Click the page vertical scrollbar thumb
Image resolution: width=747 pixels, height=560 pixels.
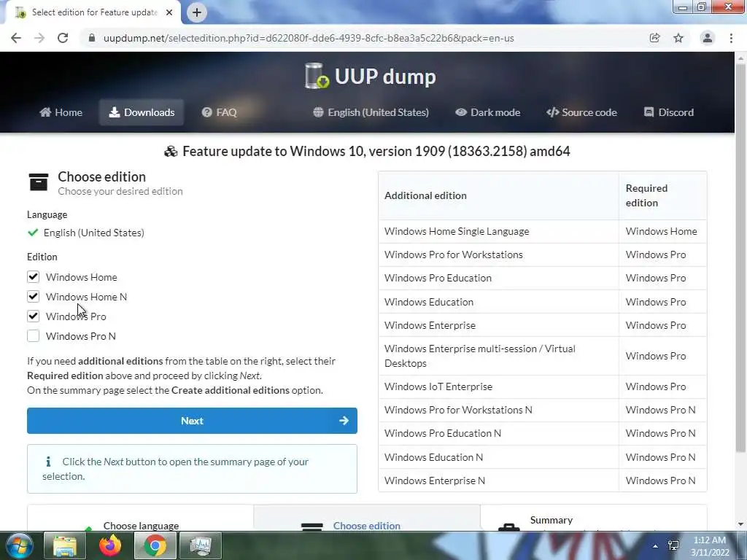[x=740, y=257]
